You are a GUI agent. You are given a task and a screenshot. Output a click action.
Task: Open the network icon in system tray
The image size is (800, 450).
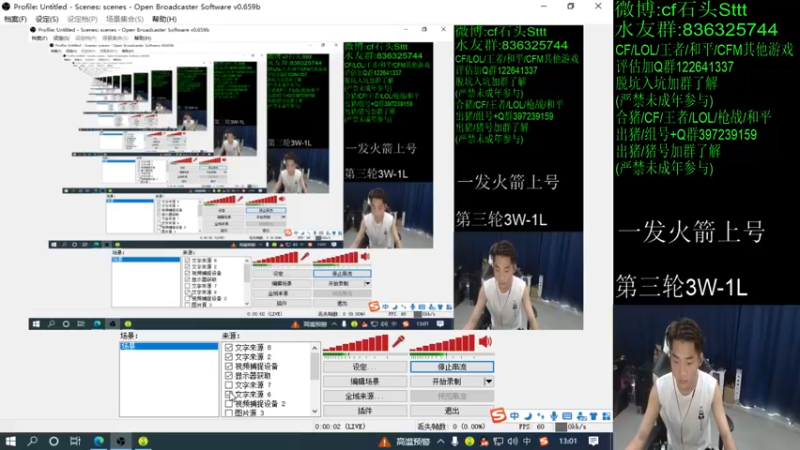[x=498, y=441]
